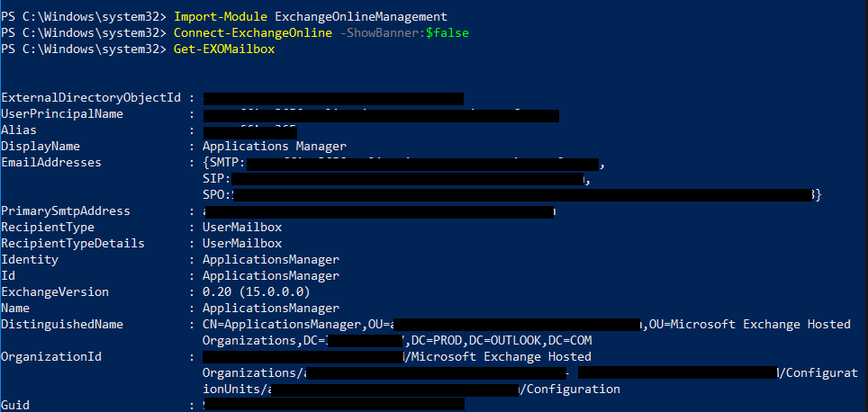Click the RecipientTypeDetails property label
The image size is (868, 412).
coord(73,244)
